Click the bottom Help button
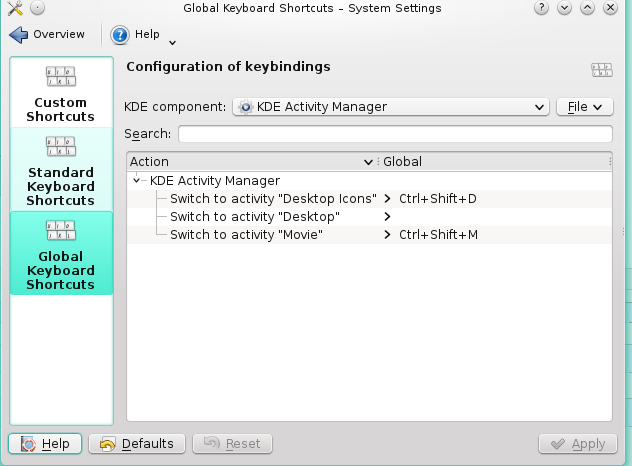The width and height of the screenshot is (632, 466). pyautogui.click(x=45, y=444)
